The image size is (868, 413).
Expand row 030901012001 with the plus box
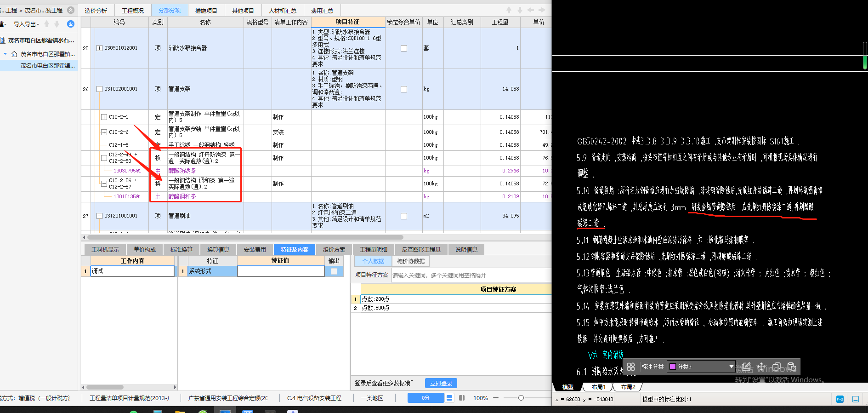tap(99, 48)
